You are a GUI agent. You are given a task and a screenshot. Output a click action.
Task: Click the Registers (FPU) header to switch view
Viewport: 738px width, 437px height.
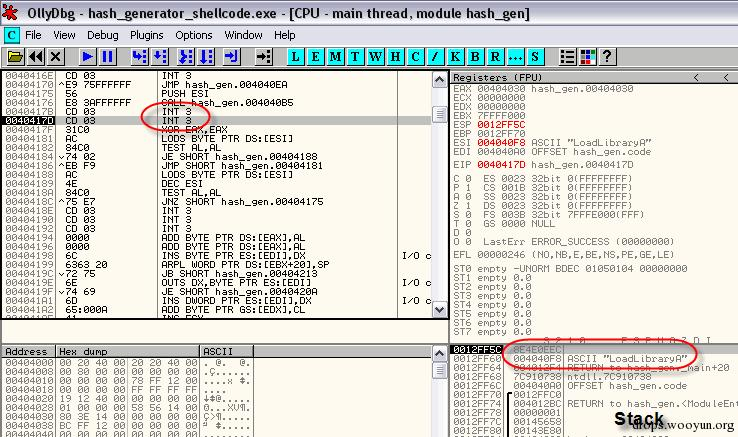tap(497, 77)
